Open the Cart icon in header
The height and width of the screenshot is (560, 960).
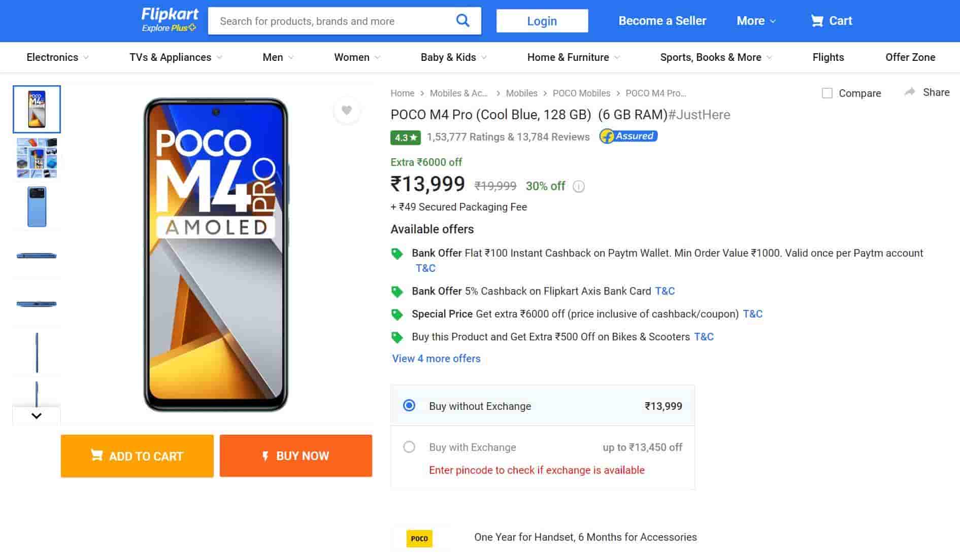click(817, 21)
